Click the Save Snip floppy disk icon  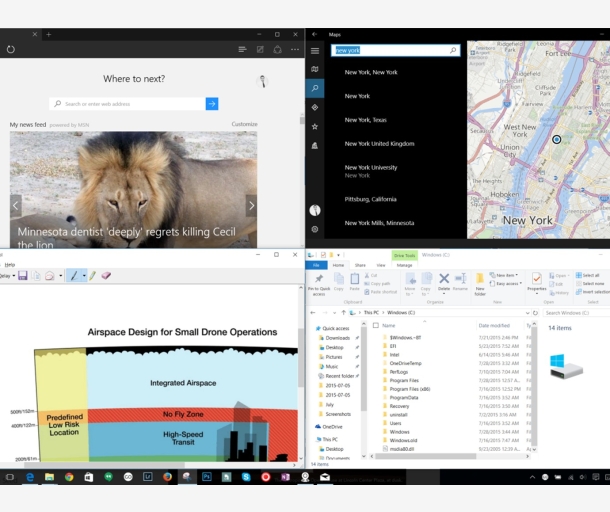click(23, 276)
